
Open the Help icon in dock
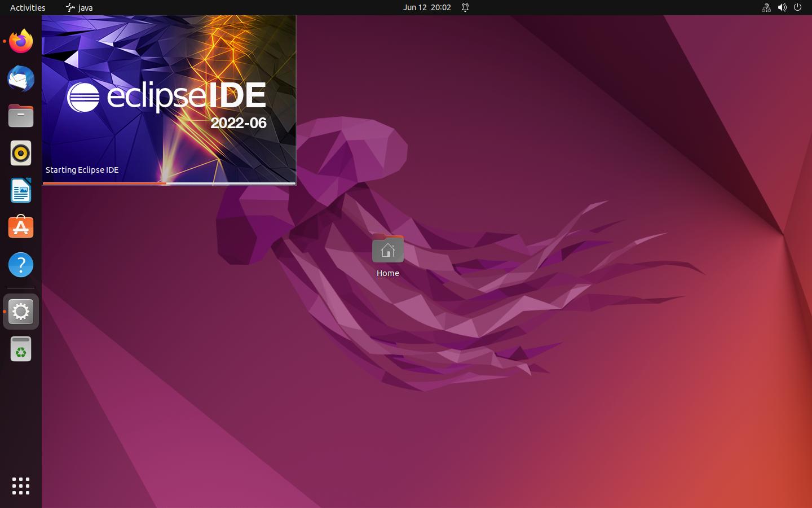click(x=21, y=265)
